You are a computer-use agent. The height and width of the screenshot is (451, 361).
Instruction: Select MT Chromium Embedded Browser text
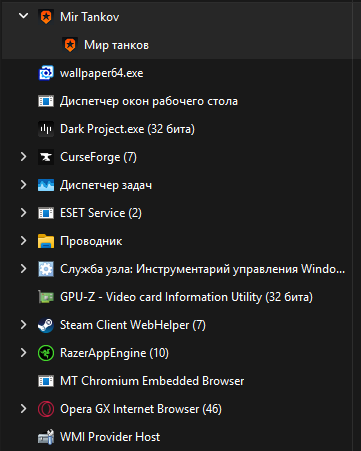point(152,381)
